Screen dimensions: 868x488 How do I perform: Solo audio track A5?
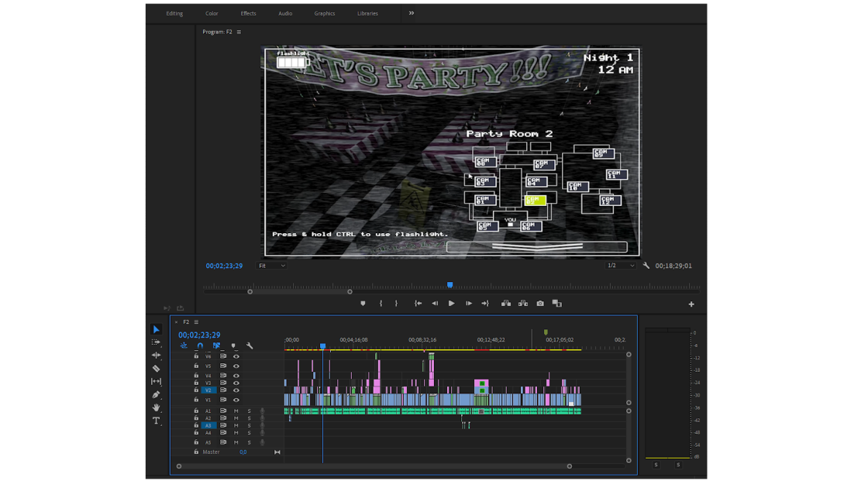tap(249, 442)
